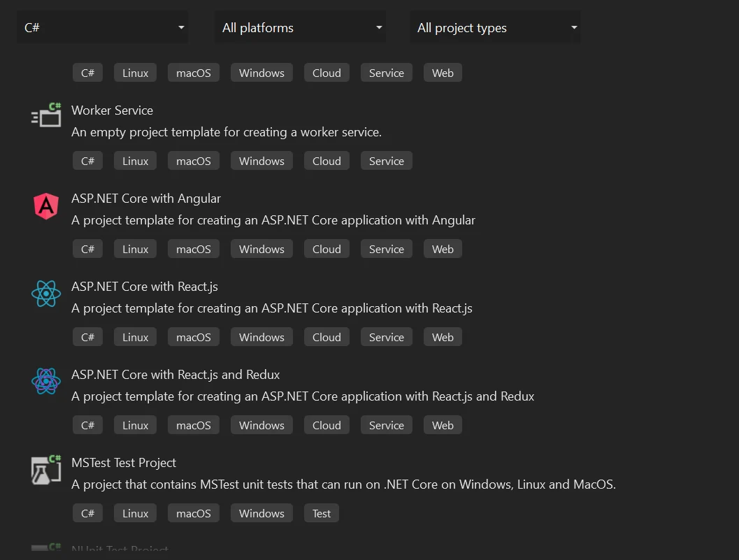Click the React.js template icon
This screenshot has width=739, height=560.
46,294
